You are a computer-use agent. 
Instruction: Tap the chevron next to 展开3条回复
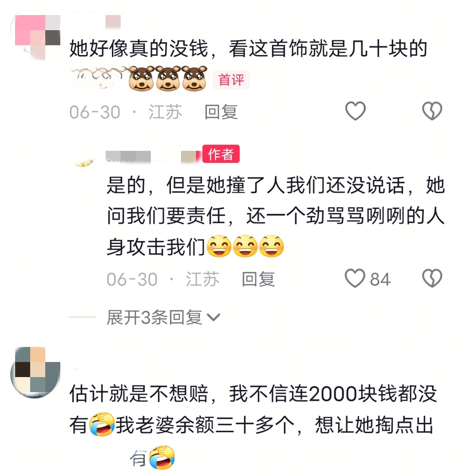(x=213, y=318)
